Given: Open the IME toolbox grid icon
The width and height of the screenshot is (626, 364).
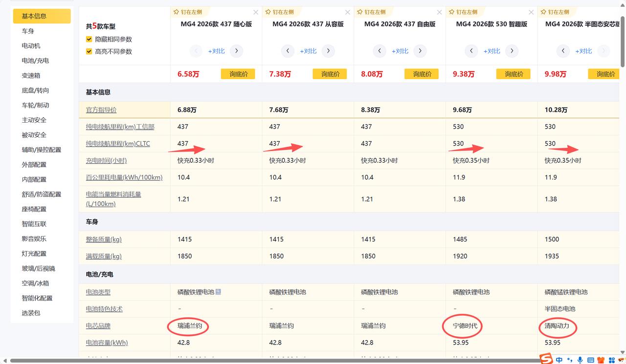Looking at the screenshot, I should [x=611, y=360].
